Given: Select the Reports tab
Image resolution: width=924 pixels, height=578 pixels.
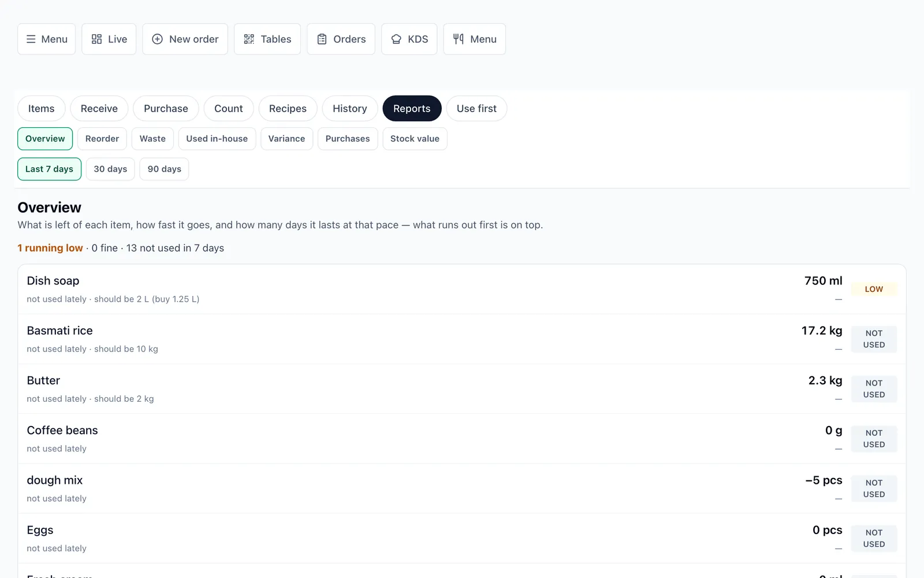Looking at the screenshot, I should click(412, 109).
